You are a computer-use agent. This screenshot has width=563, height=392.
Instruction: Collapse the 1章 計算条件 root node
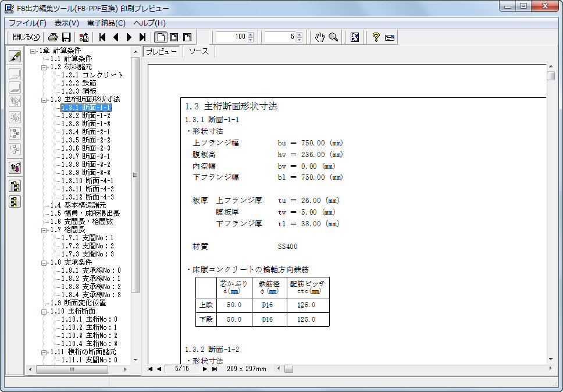33,51
